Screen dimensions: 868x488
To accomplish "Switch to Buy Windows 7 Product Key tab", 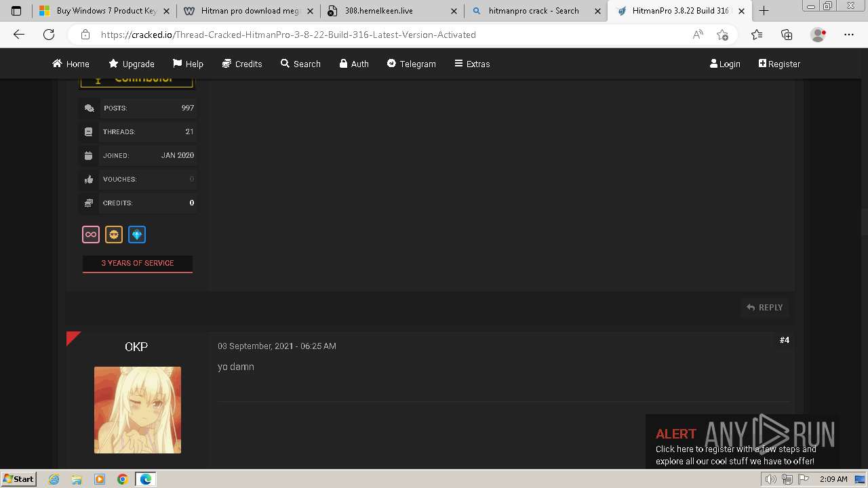I will 103,11.
